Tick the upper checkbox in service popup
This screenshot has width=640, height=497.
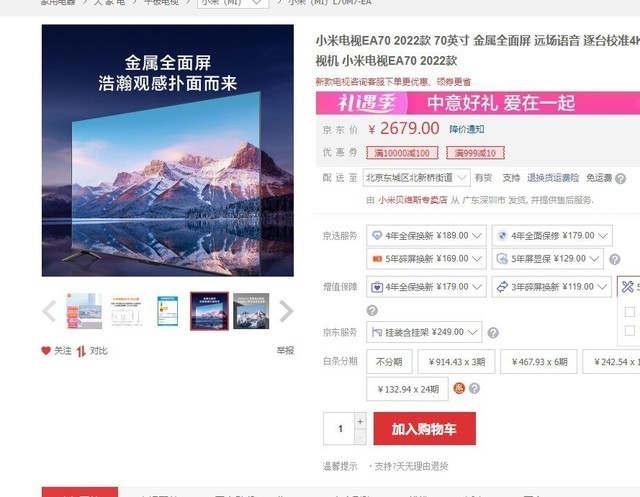[x=630, y=312]
